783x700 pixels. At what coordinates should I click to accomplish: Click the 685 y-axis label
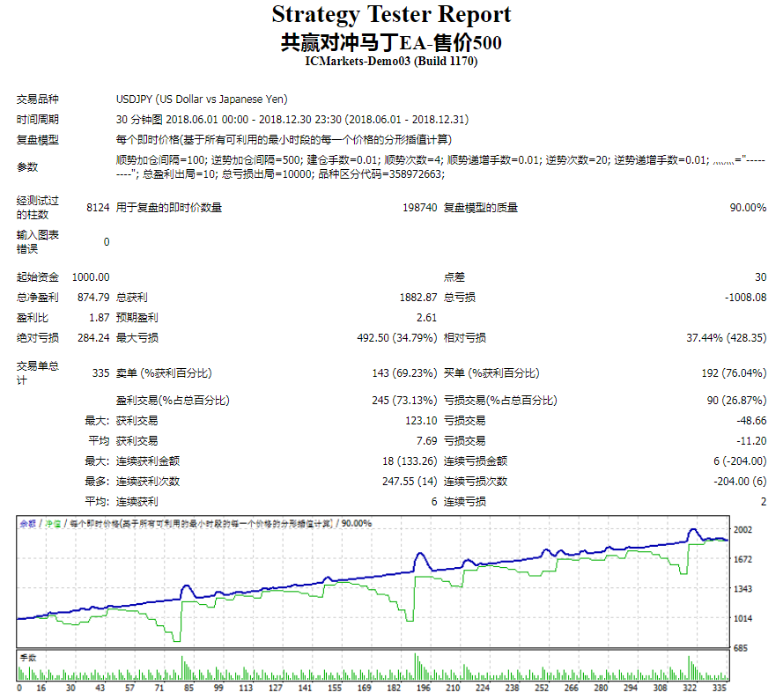(x=740, y=648)
